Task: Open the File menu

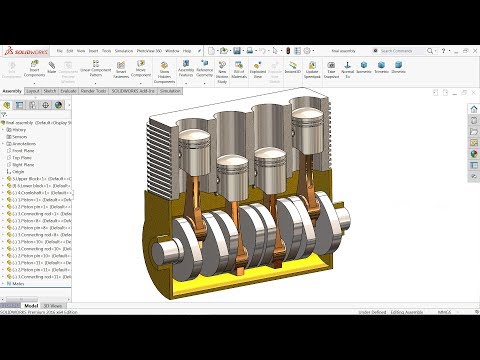Action: point(60,51)
